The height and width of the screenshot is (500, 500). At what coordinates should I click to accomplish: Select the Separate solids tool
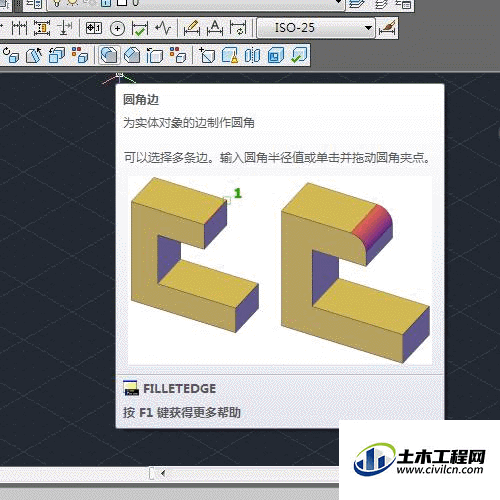(252, 55)
